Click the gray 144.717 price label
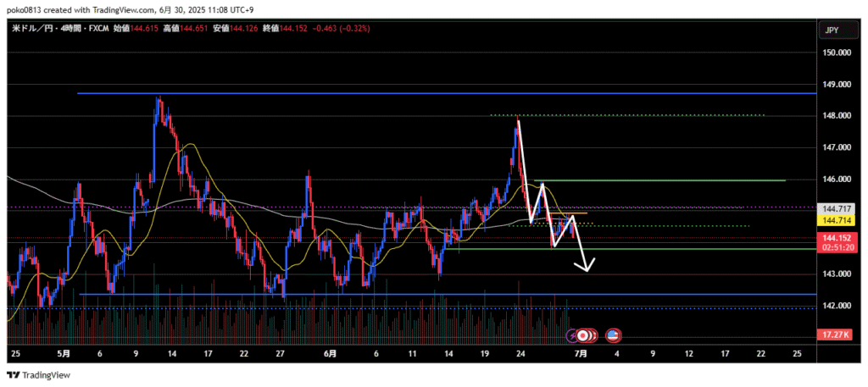 (836, 208)
